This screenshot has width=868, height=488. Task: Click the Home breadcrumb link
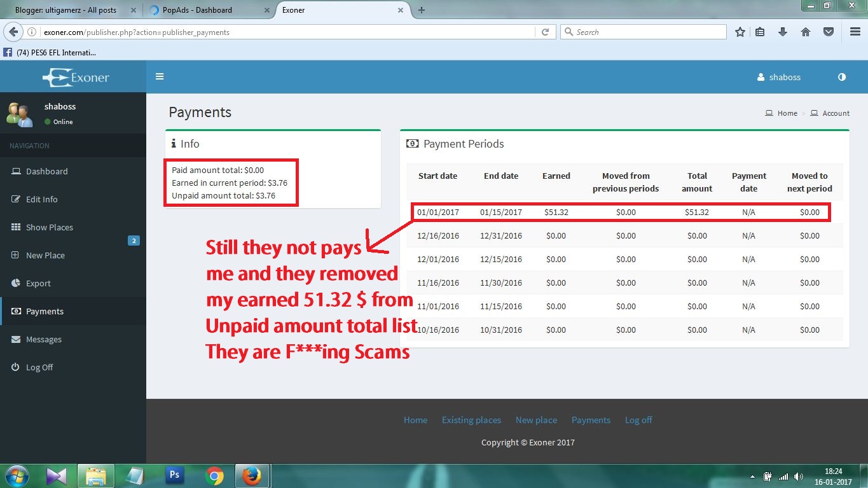click(787, 113)
